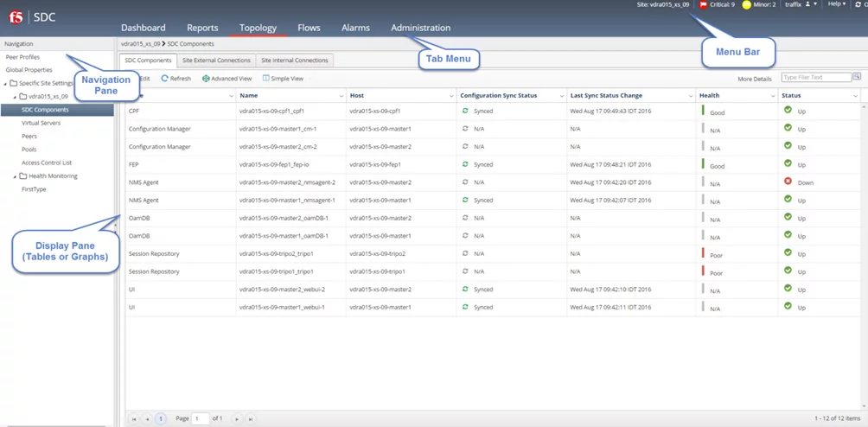Viewport: 868px width, 427px height.
Task: Open the Help dropdown menu
Action: click(836, 4)
